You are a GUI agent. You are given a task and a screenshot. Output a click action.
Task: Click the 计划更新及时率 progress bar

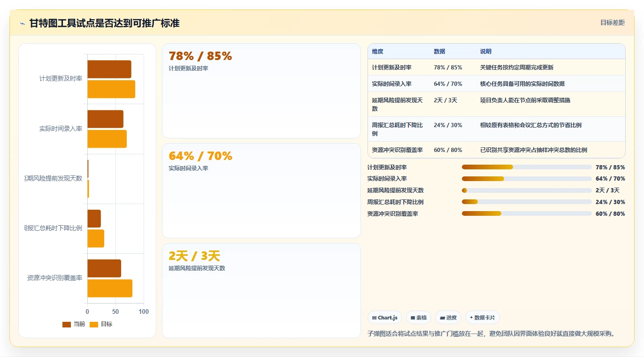tap(527, 167)
